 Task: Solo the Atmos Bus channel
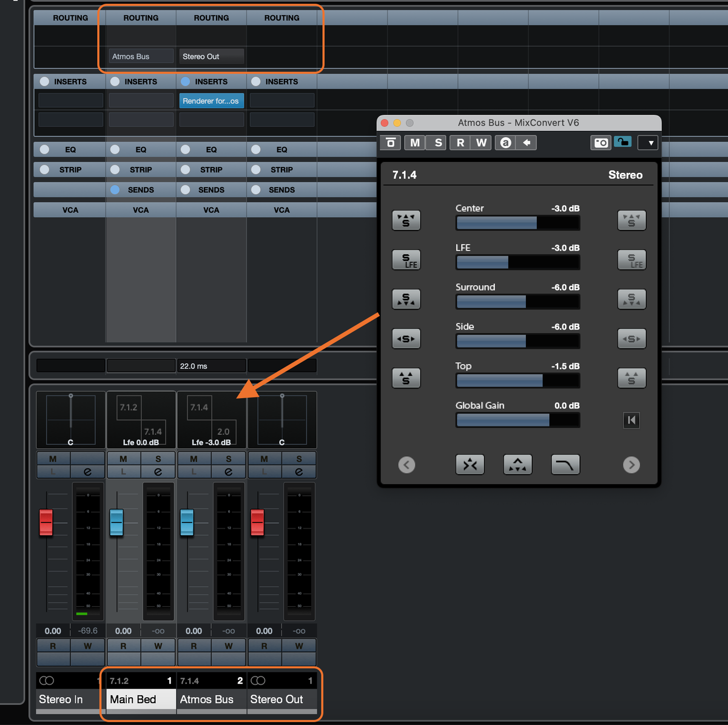(x=228, y=459)
